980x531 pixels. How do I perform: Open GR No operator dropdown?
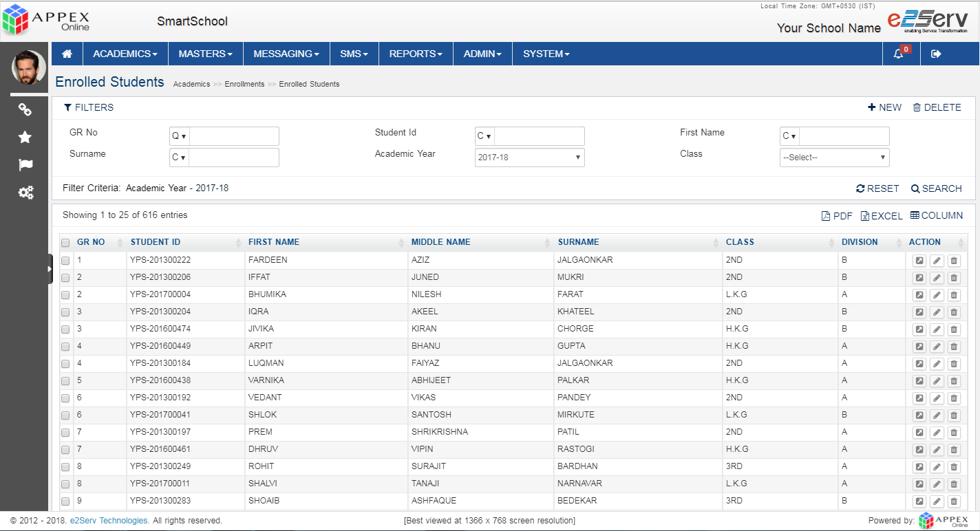tap(179, 136)
